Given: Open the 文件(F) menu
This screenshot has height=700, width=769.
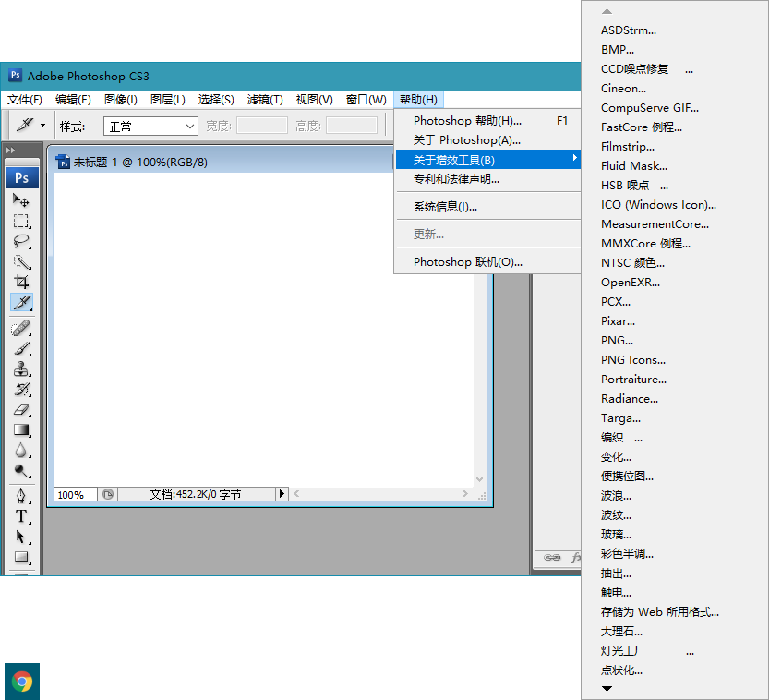Looking at the screenshot, I should pyautogui.click(x=25, y=100).
